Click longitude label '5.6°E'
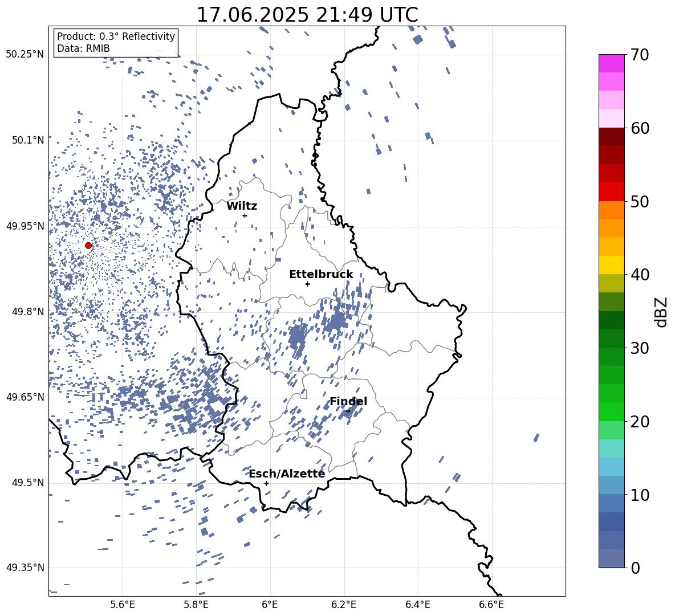 pyautogui.click(x=123, y=605)
